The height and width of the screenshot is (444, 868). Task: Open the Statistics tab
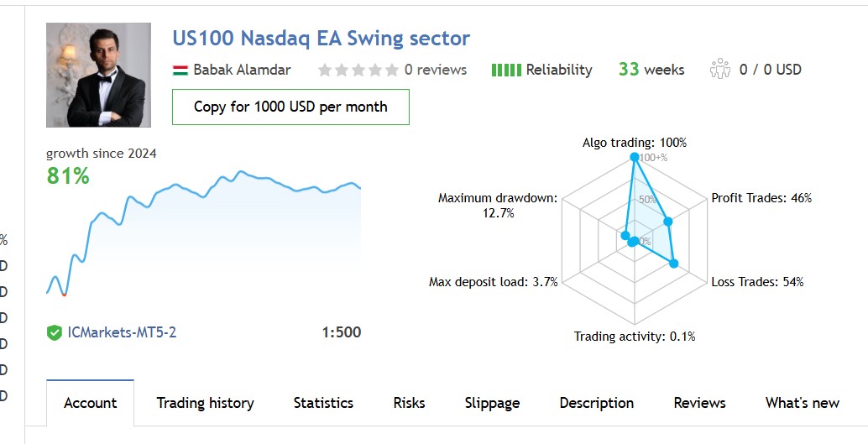coord(323,403)
